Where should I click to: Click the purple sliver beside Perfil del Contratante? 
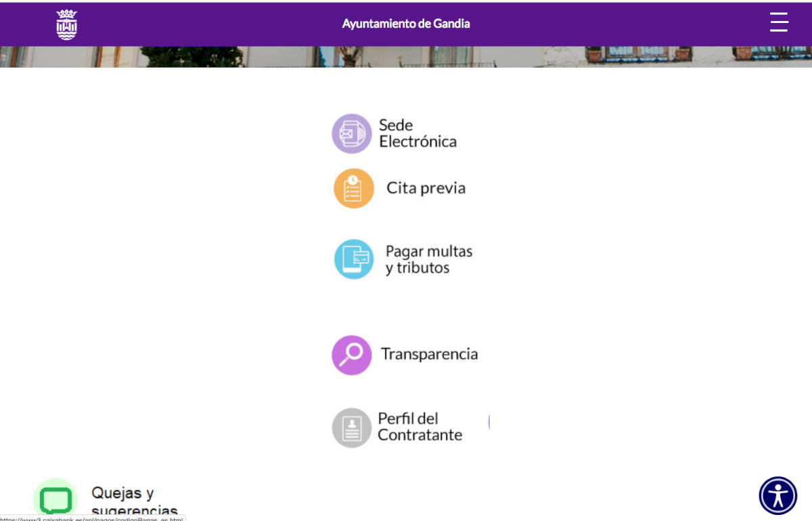coord(489,422)
